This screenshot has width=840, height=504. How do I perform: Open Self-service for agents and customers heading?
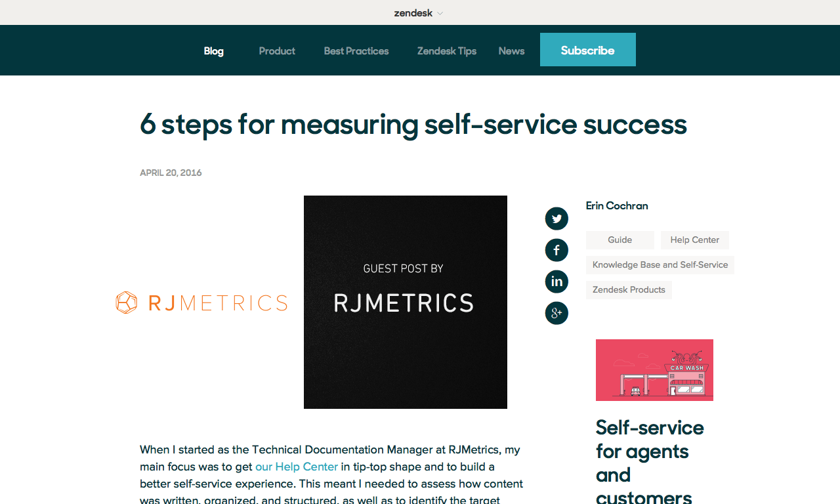coord(650,461)
